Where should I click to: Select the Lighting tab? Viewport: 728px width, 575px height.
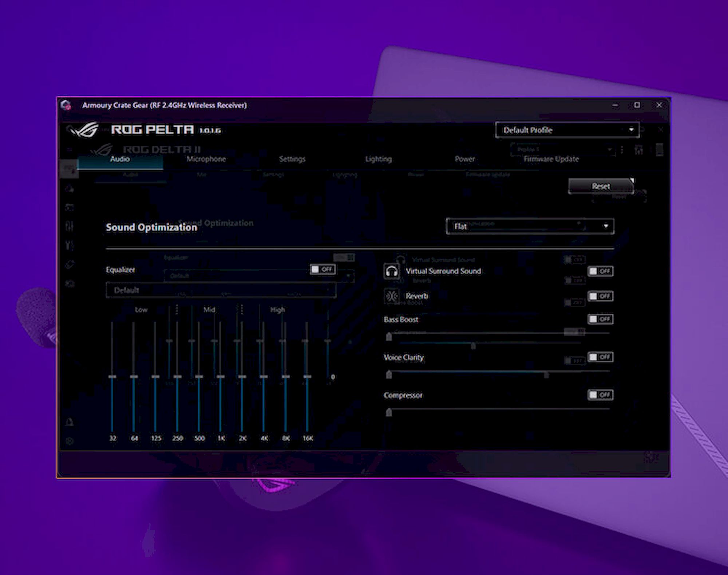point(379,159)
